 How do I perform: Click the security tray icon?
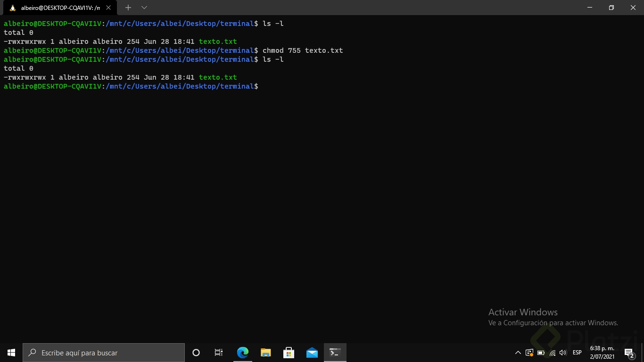pyautogui.click(x=529, y=353)
